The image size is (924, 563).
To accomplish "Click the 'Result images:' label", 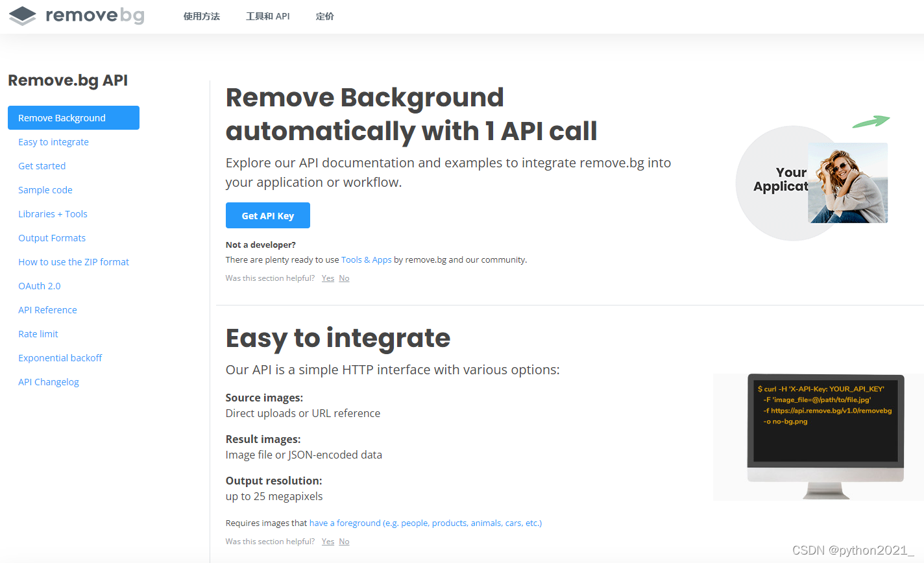I will pos(263,439).
